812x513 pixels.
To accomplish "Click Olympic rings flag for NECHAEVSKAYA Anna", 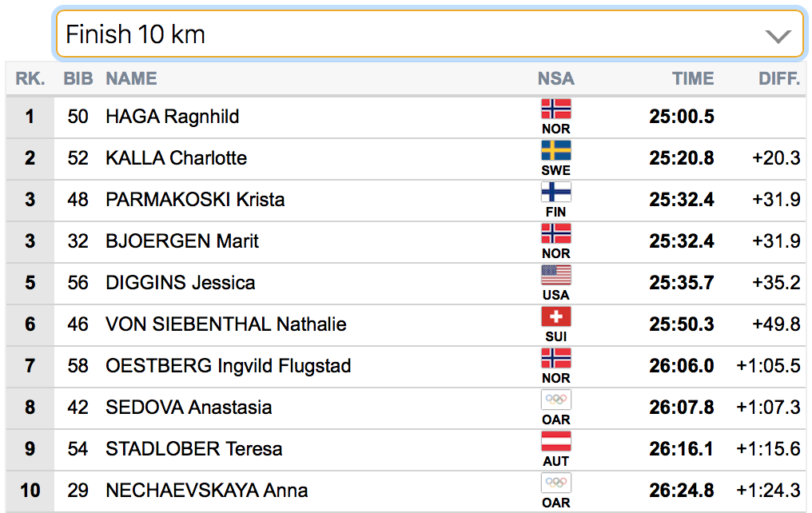I will pyautogui.click(x=555, y=483).
